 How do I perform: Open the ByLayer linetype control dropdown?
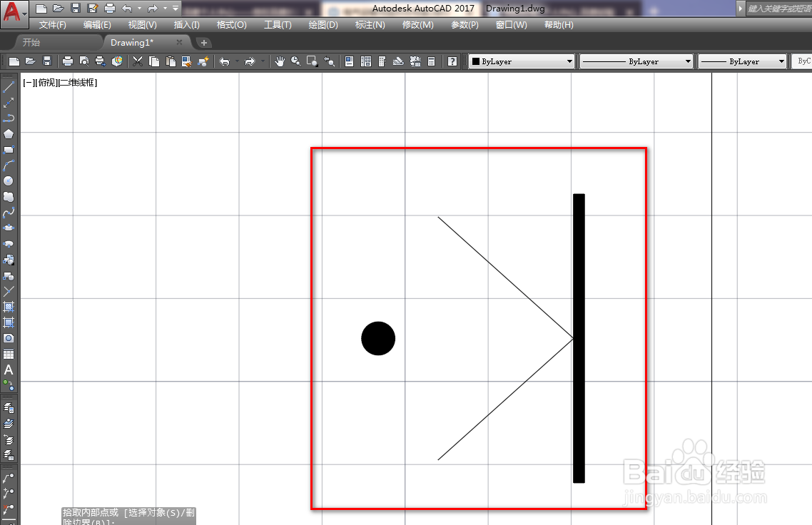(x=688, y=61)
